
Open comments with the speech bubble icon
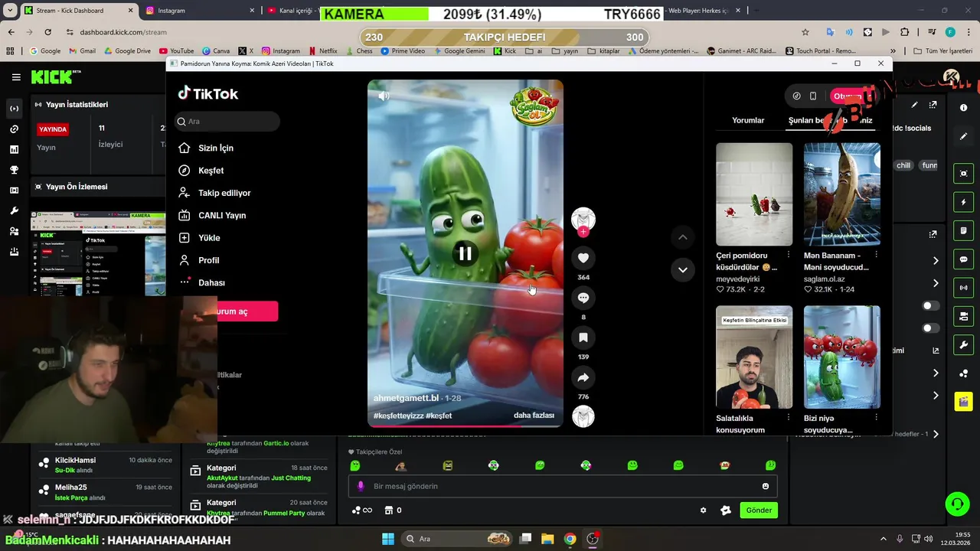(583, 298)
